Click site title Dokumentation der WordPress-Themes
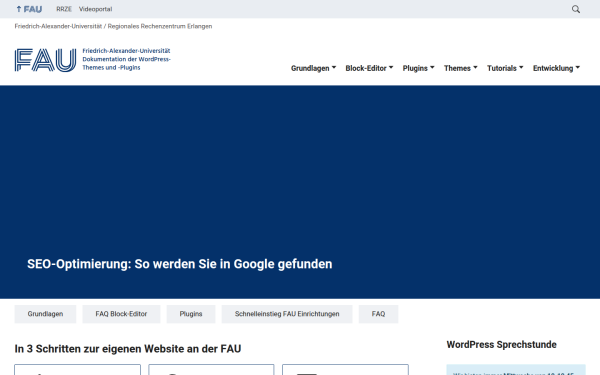The height and width of the screenshot is (375, 600). pos(126,59)
